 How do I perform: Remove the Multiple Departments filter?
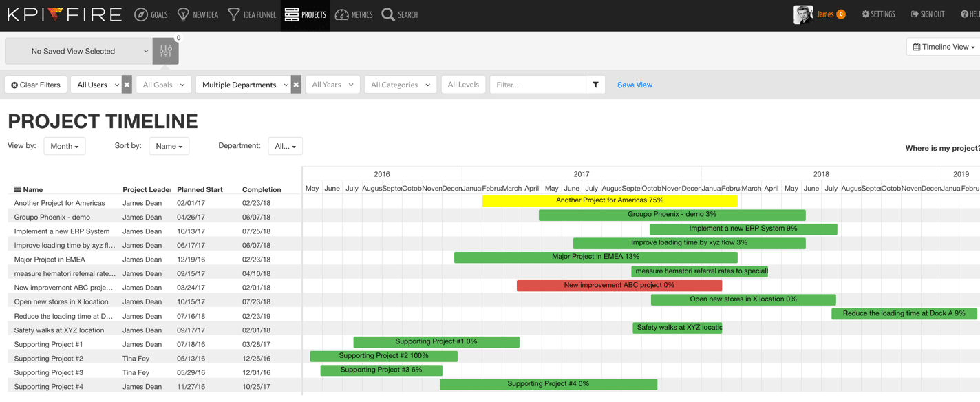click(x=296, y=85)
